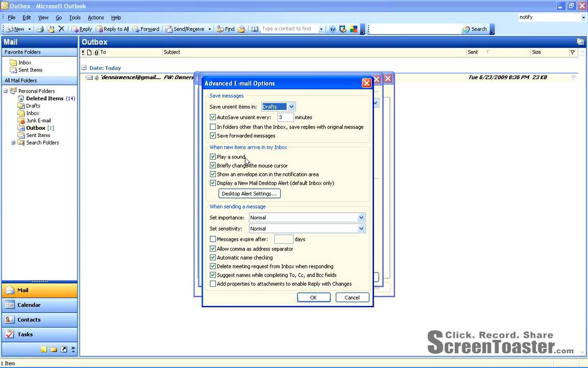Toggle Display a New Mail Desktop Alert
This screenshot has width=588, height=368.
(213, 183)
